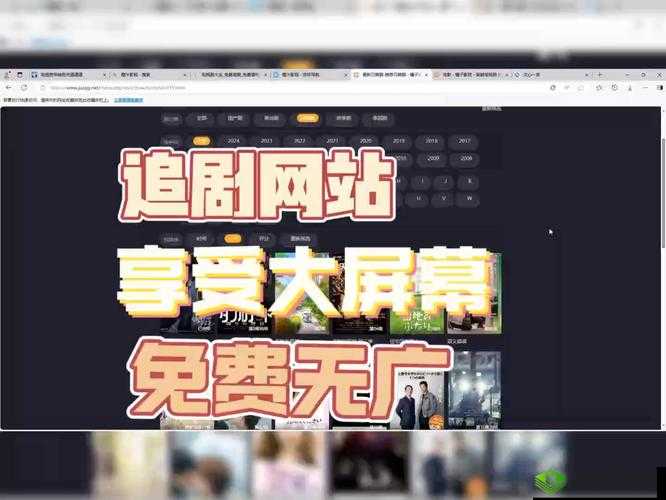Close the active browser tab
The height and width of the screenshot is (500, 666).
coord(426,75)
